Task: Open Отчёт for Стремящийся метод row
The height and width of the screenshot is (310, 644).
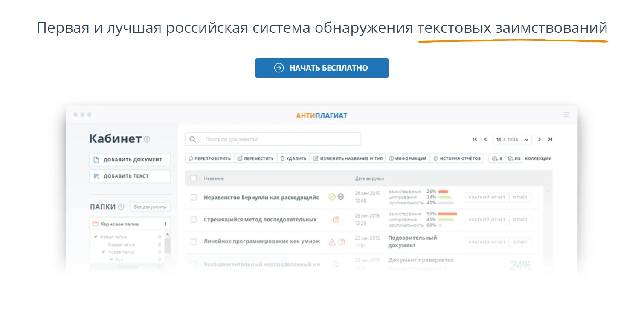Action: click(520, 220)
